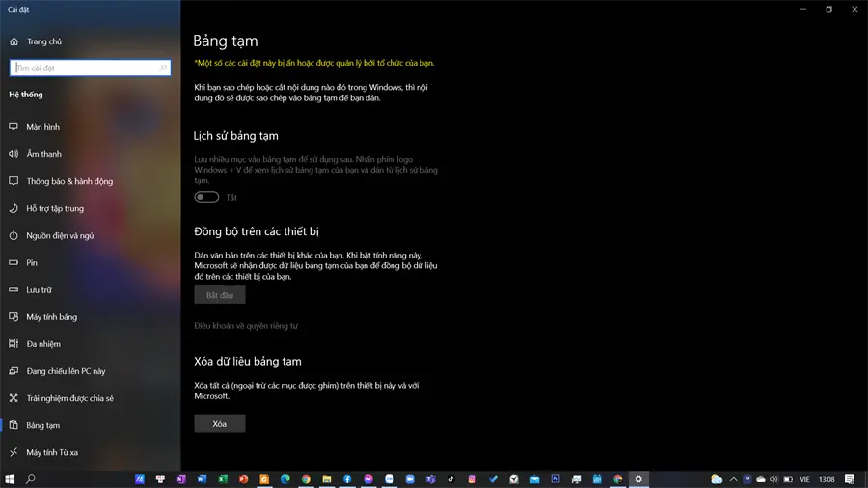Viewport: 868px width, 488px height.
Task: Open Màn hình display settings icon
Action: [14, 126]
